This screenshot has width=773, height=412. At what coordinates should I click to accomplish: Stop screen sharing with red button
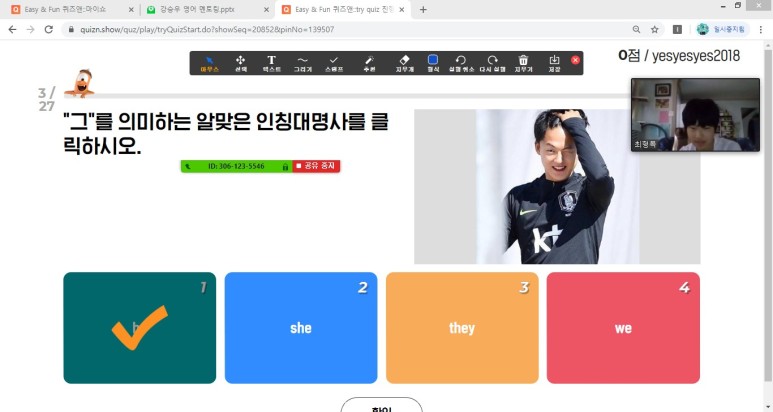316,166
